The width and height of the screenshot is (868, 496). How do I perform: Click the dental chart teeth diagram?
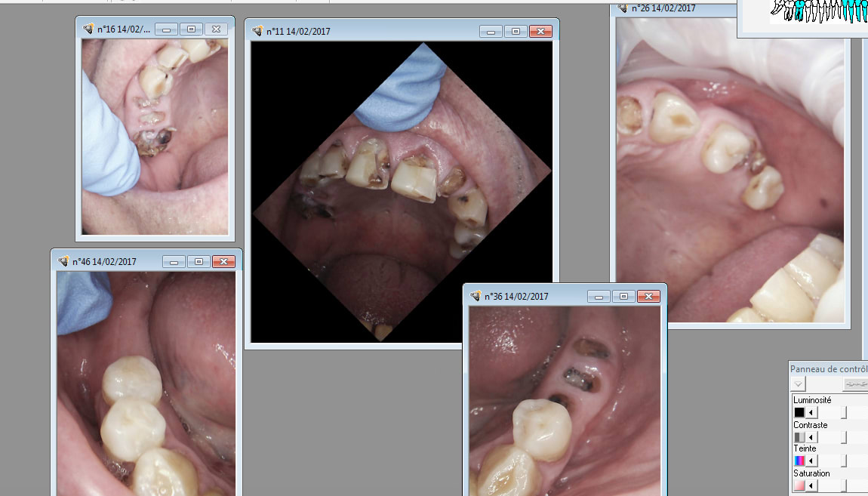tap(818, 11)
